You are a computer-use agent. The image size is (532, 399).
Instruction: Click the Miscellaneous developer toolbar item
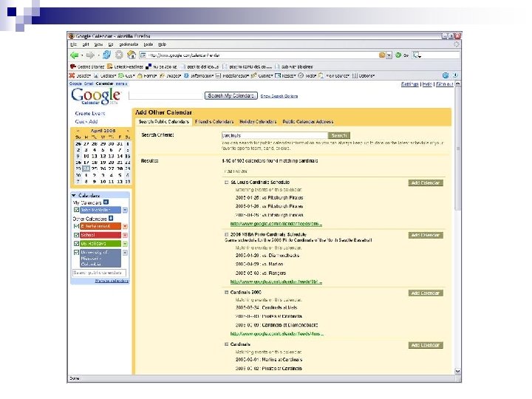tap(233, 75)
